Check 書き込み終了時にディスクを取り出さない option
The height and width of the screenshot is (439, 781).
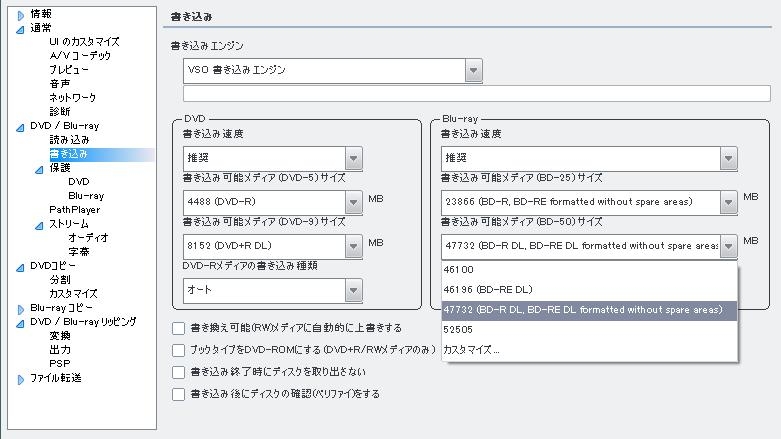tap(178, 372)
